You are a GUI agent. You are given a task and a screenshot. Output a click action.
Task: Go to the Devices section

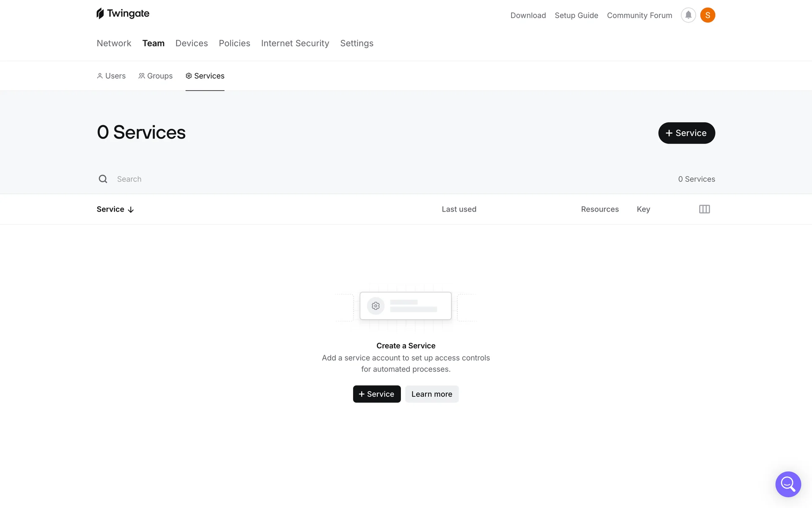pos(192,43)
